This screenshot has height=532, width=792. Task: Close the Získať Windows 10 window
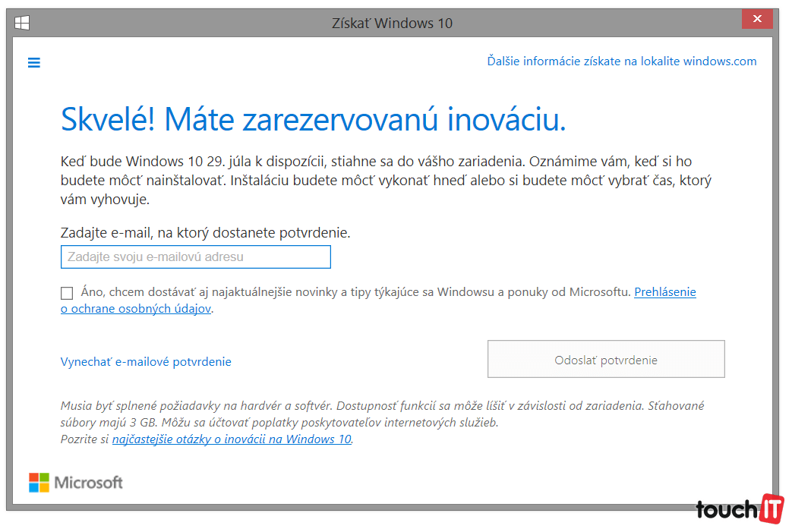[x=757, y=20]
